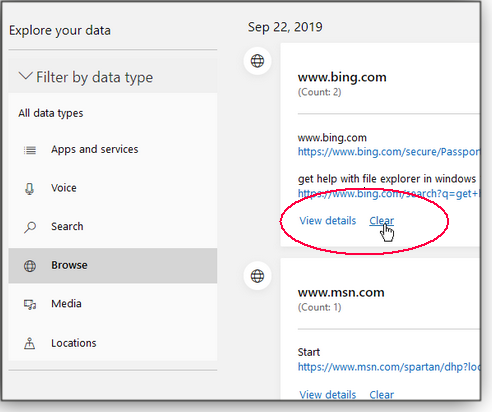
Task: Clear the www.msn.com browsing entry
Action: coord(381,395)
